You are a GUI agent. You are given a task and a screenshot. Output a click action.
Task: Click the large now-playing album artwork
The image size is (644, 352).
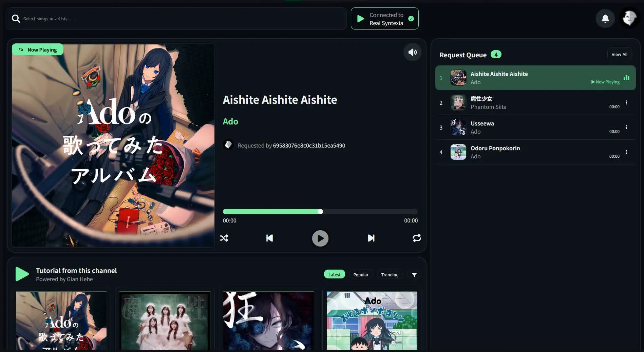113,145
